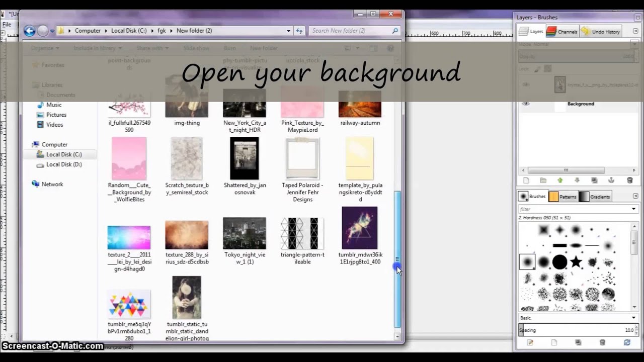The height and width of the screenshot is (362, 644).
Task: Open the Basic brush tag dropdown
Action: pyautogui.click(x=633, y=318)
